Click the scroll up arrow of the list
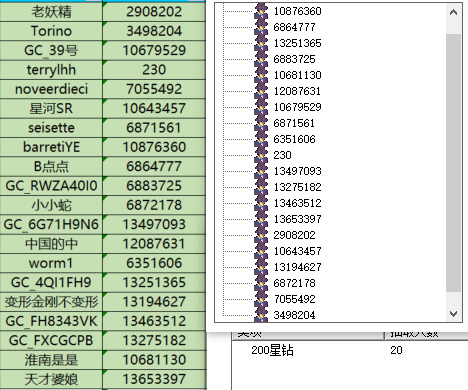Image resolution: width=468 pixels, height=390 pixels. 453,13
